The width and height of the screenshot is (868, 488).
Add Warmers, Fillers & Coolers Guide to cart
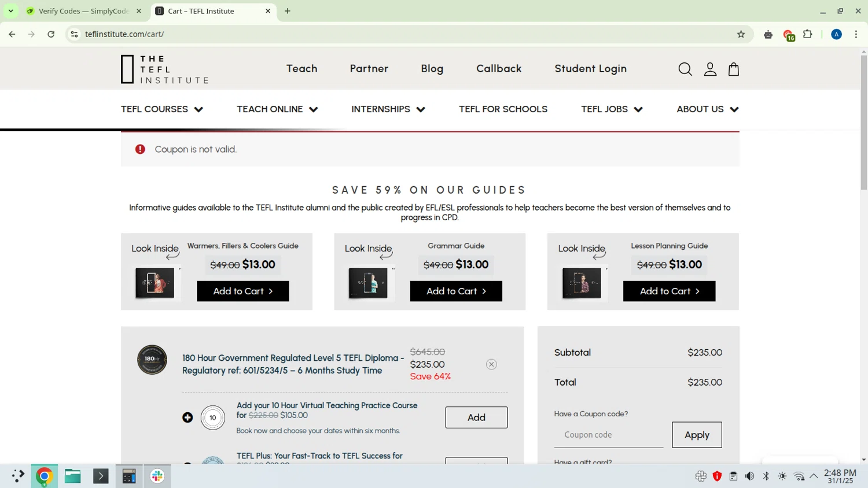click(x=243, y=291)
